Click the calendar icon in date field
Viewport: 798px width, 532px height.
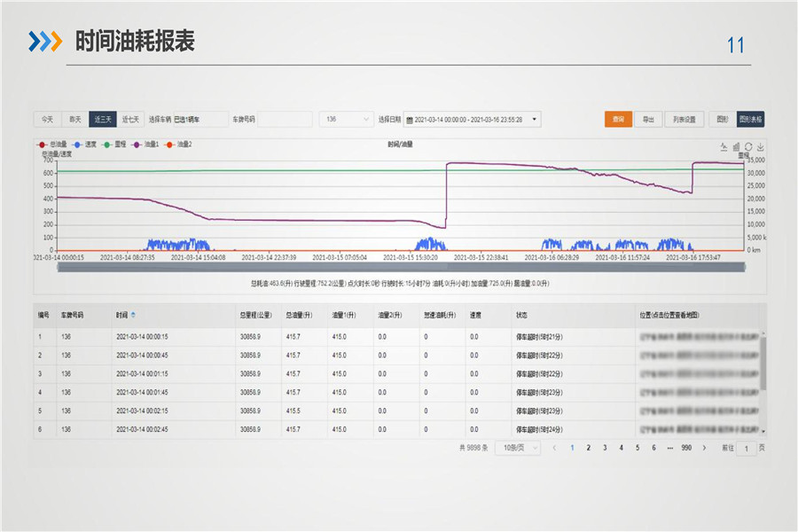(409, 119)
